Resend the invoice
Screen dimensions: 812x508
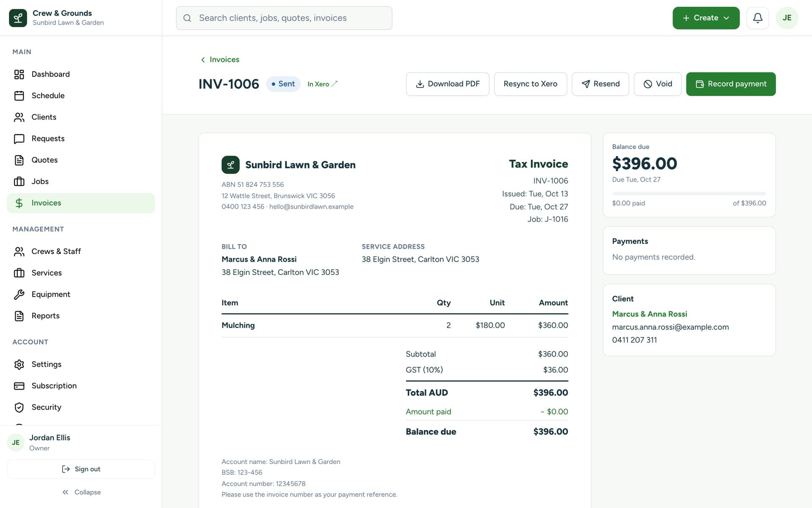click(600, 84)
